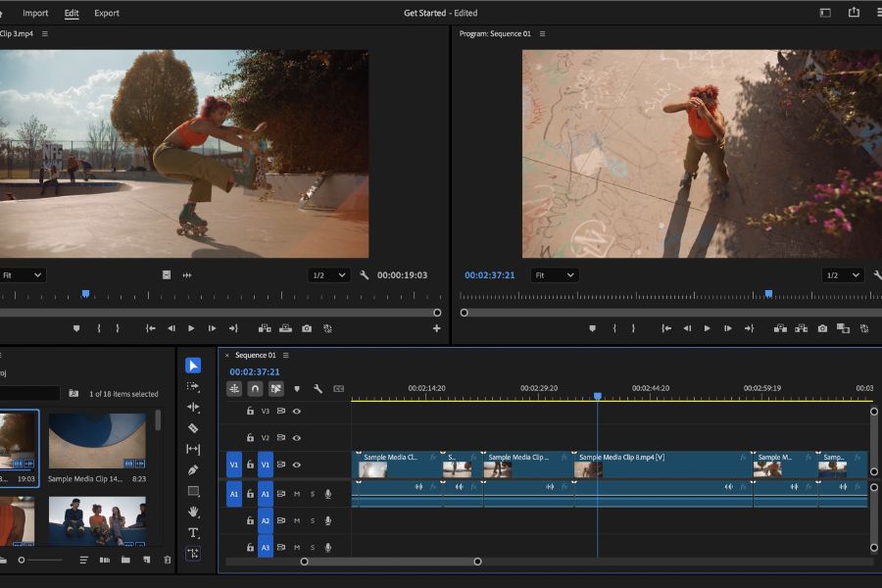Mute audio track A1
This screenshot has height=588, width=882.
(x=296, y=494)
